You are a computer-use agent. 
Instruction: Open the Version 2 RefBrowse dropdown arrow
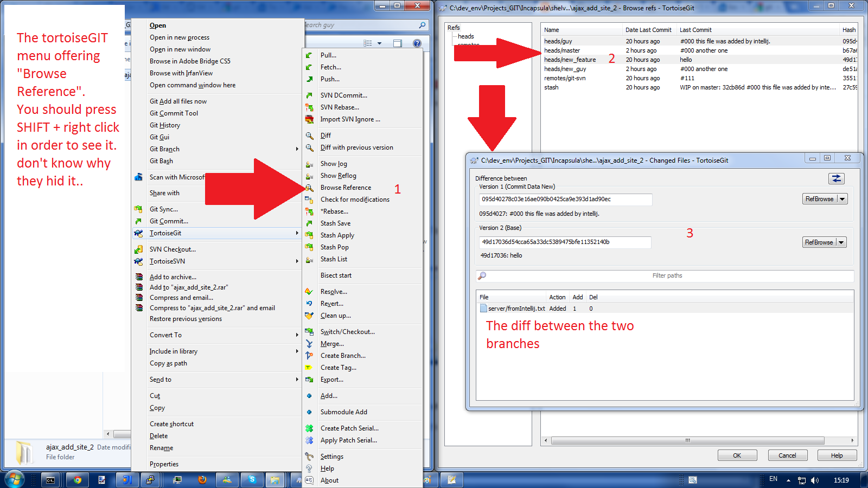[x=841, y=242]
